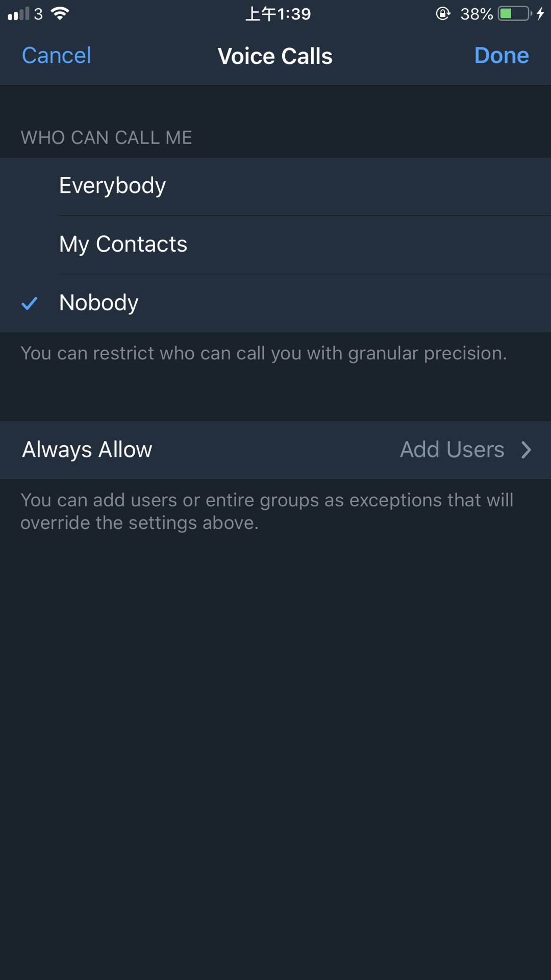Tap the clock in status bar

(x=278, y=14)
